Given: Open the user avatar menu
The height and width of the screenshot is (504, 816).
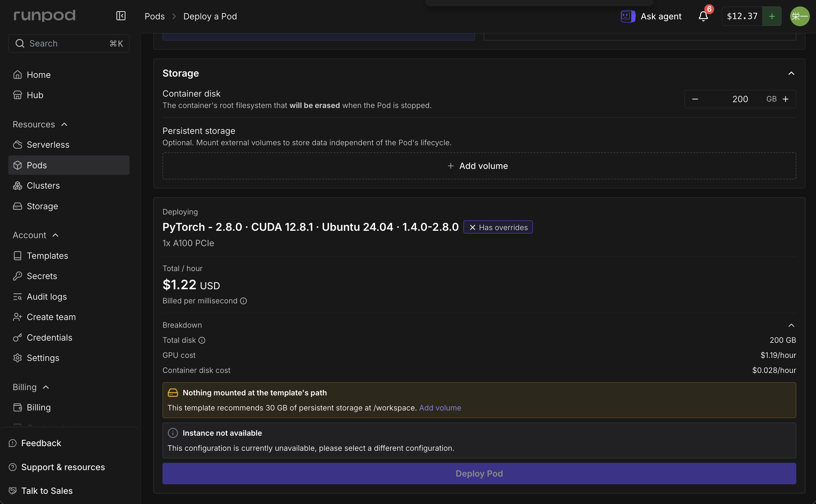Looking at the screenshot, I should click(799, 16).
